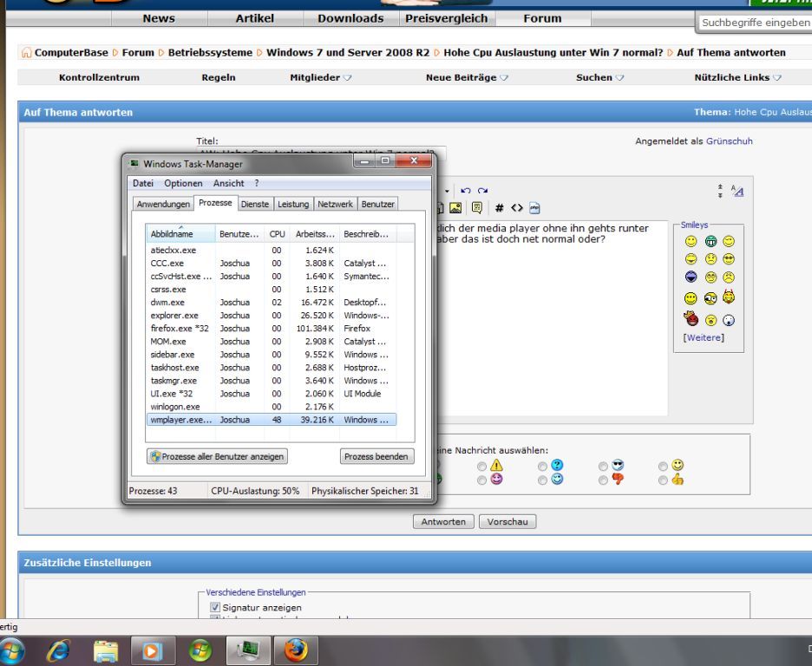The image size is (812, 666).
Task: Select the blue question mark post icon
Action: coord(557,465)
